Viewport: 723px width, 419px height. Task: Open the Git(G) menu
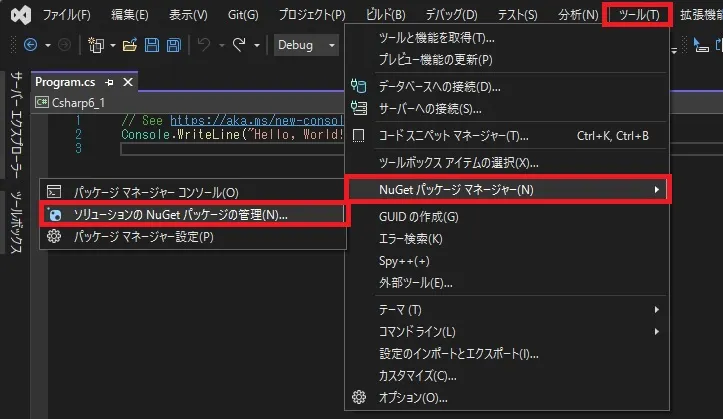(243, 15)
